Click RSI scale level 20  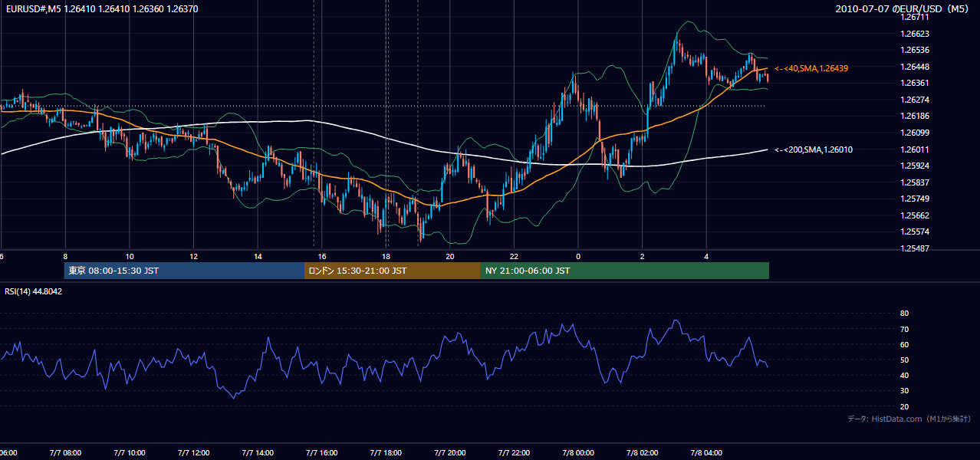905,406
